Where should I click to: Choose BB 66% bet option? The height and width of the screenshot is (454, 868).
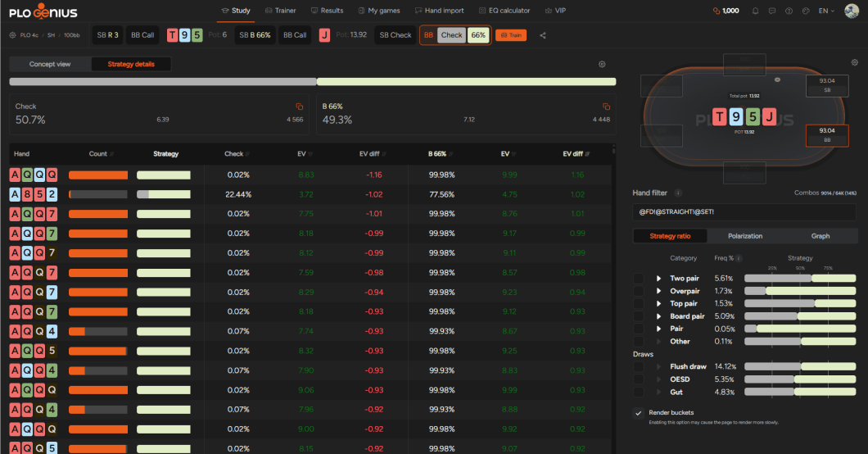tap(478, 35)
